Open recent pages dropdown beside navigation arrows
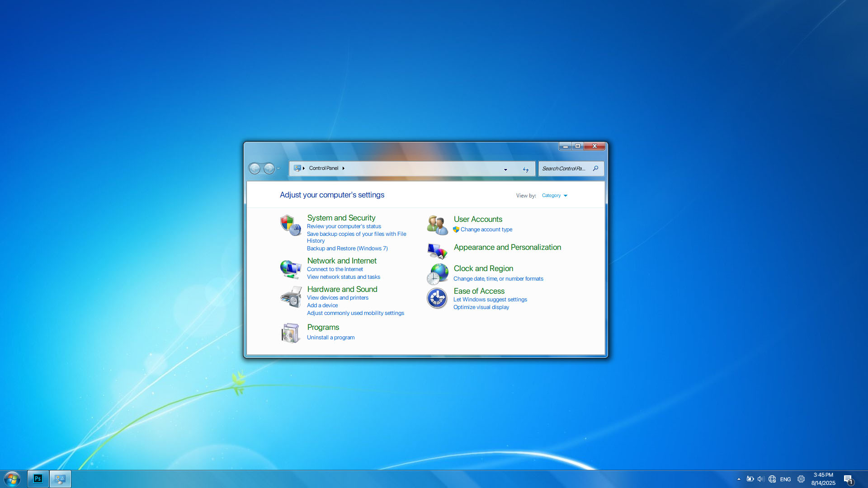 pyautogui.click(x=278, y=169)
